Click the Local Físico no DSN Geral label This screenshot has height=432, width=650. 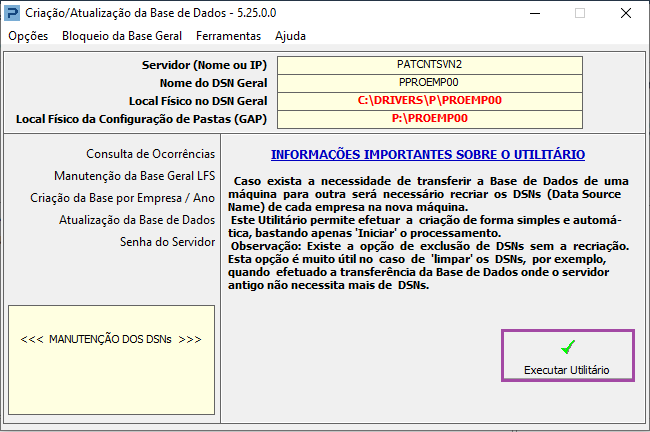tap(198, 101)
